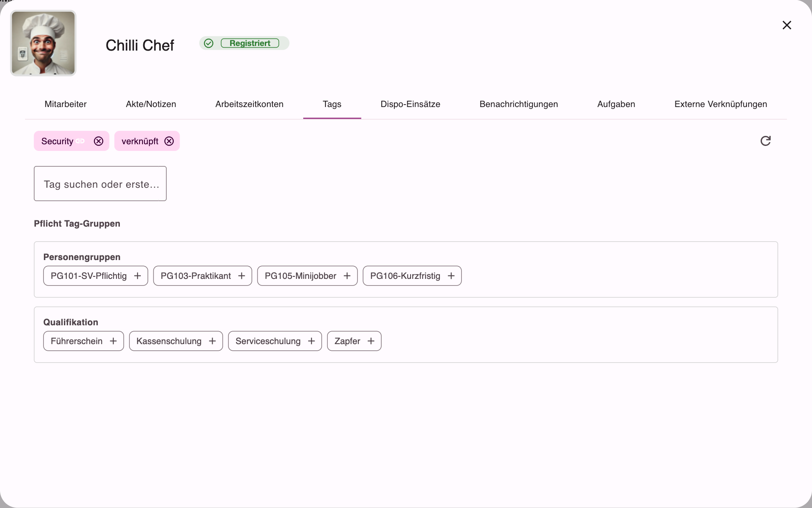This screenshot has height=508, width=812.
Task: Remove the verknüpft tag
Action: coord(169,141)
